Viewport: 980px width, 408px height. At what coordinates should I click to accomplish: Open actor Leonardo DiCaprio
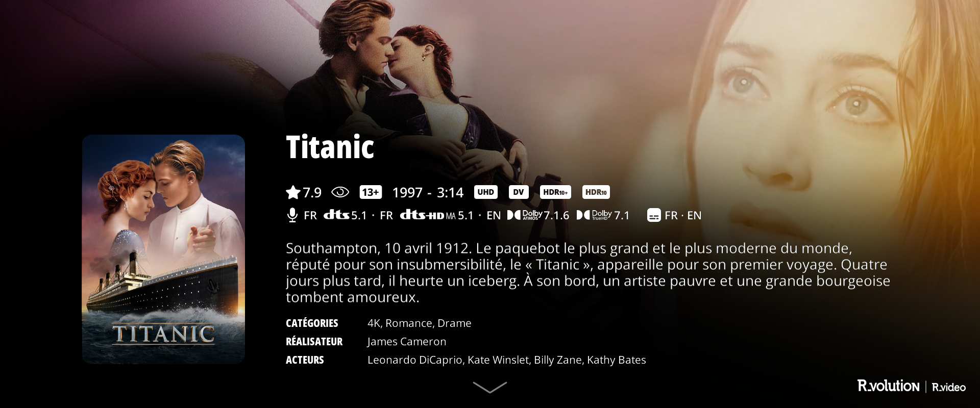click(415, 360)
